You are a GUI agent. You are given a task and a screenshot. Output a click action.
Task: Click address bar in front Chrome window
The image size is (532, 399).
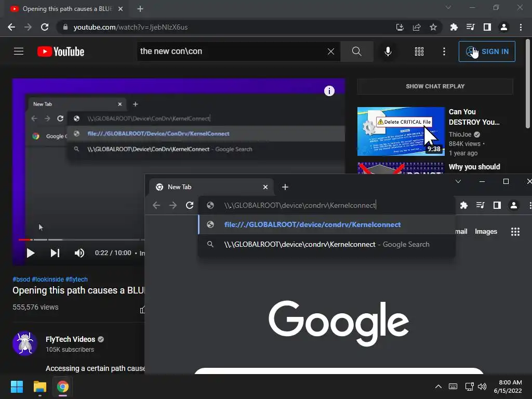pyautogui.click(x=327, y=205)
